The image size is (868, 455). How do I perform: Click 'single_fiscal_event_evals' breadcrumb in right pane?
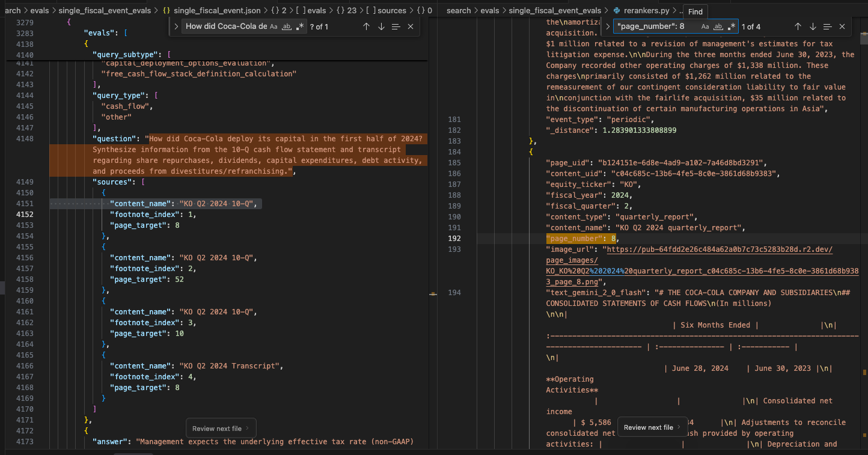[x=555, y=11]
